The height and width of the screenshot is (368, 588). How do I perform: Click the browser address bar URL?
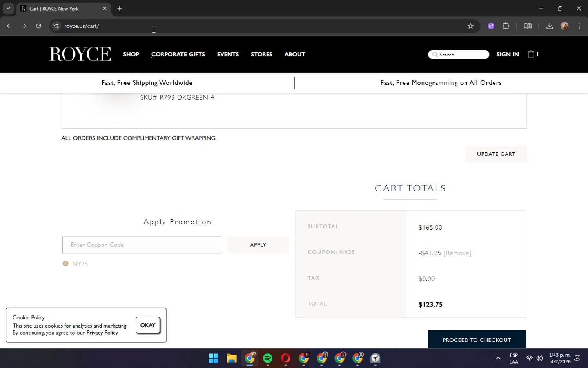[82, 26]
